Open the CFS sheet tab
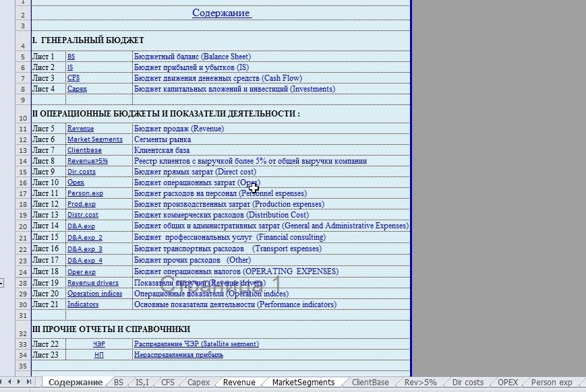The width and height of the screenshot is (586, 392). click(x=168, y=383)
